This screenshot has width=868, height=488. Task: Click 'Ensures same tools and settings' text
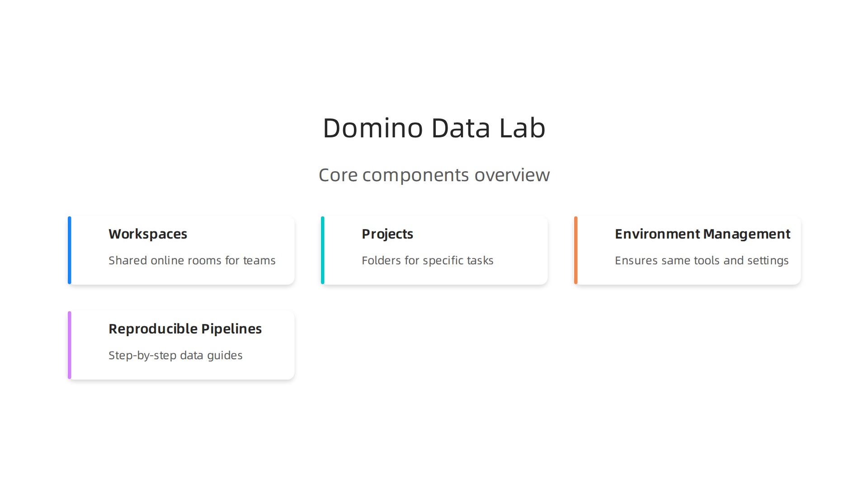[x=702, y=261]
